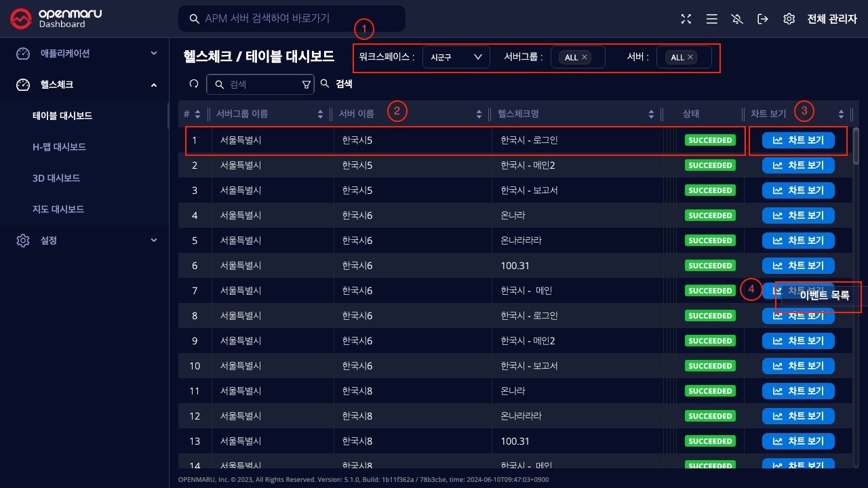The image size is (868, 488).
Task: Open H-맵 대시보드 in the sidebar
Action: [60, 147]
